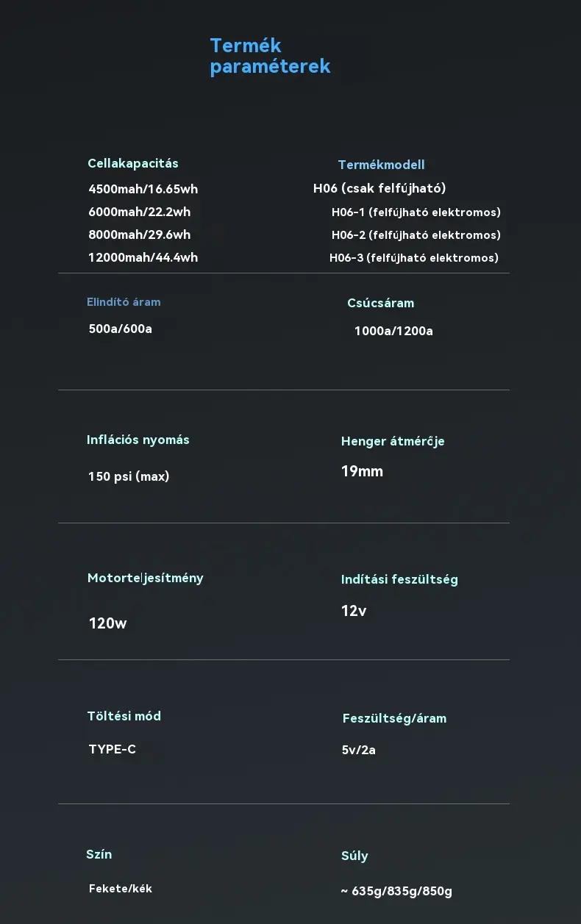
Task: Select the Motorteljesítmény label
Action: (x=146, y=578)
